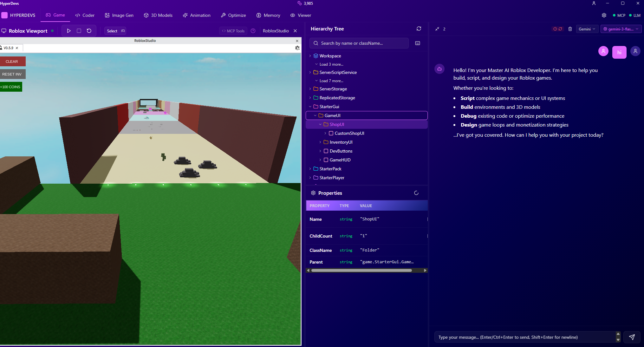Delete chat history with the trash icon
The image size is (644, 347).
(x=570, y=29)
